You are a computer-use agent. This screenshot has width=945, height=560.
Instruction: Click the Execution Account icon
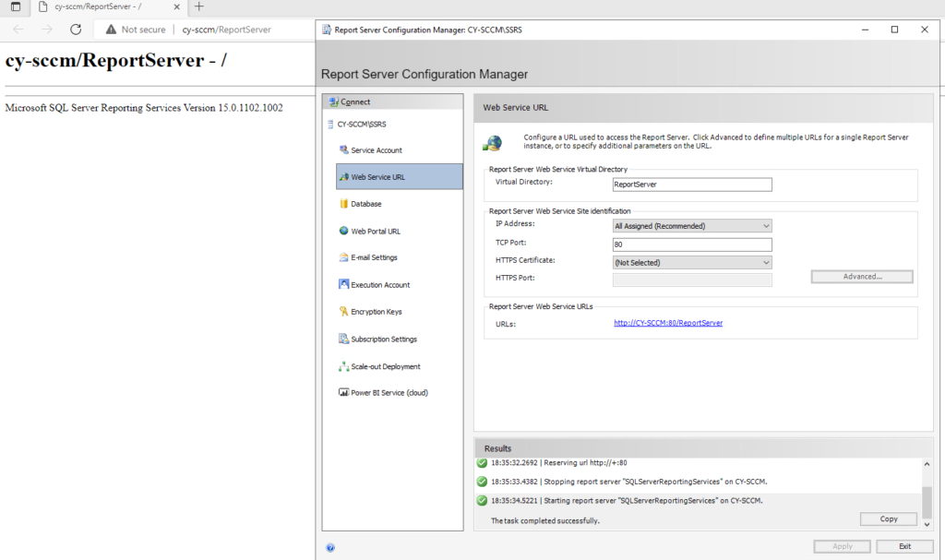coord(343,284)
